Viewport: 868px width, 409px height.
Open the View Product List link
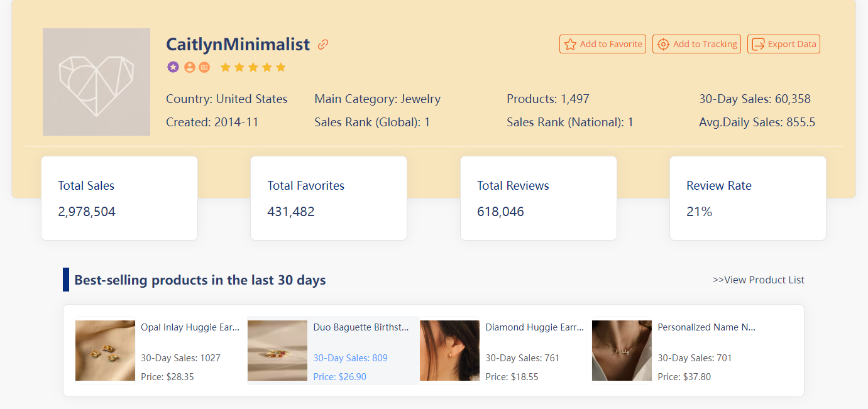tap(758, 280)
